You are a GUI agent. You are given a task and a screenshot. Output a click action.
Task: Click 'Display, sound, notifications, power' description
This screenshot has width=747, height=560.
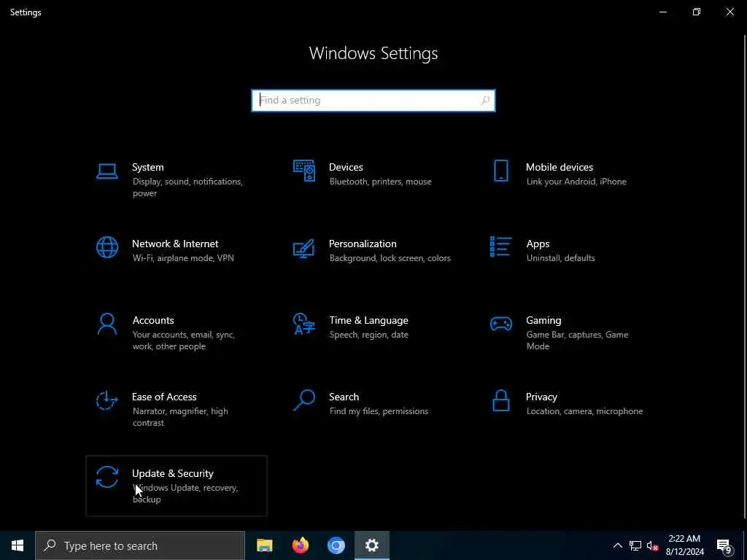(187, 187)
